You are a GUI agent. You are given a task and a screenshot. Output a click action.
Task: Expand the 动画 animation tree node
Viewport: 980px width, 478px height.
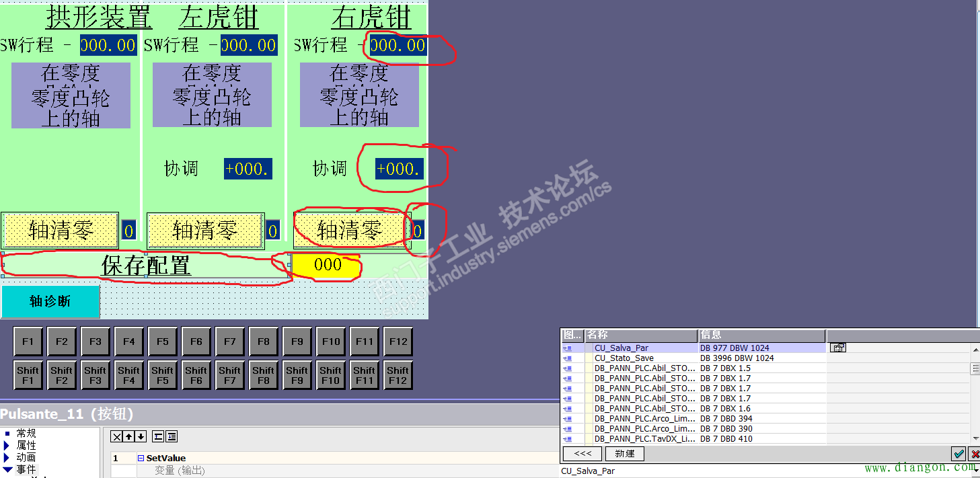[x=7, y=457]
